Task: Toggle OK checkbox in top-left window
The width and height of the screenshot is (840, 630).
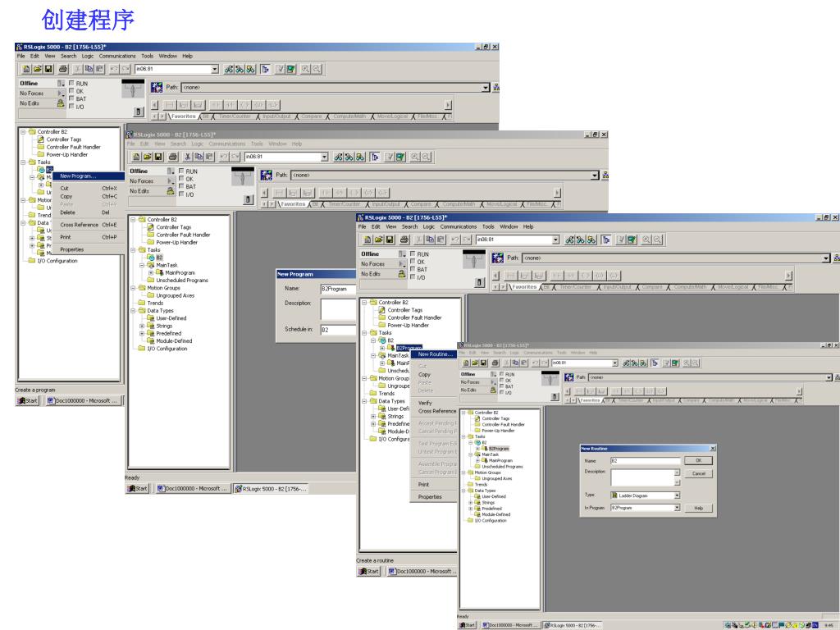Action: (x=71, y=90)
